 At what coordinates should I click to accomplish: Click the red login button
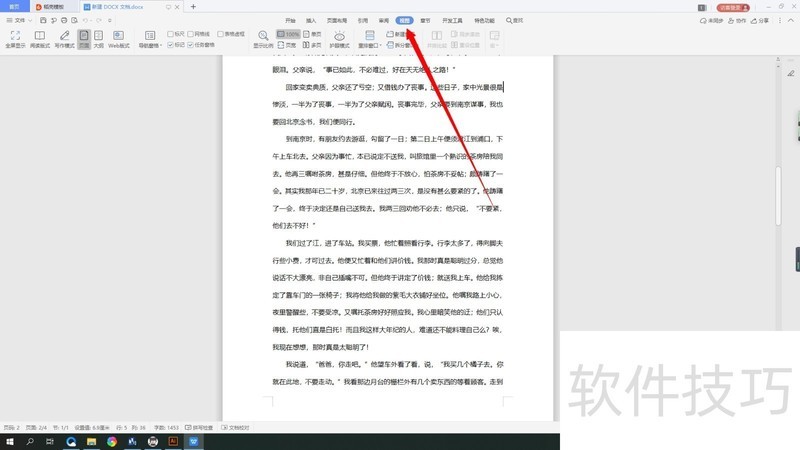pyautogui.click(x=733, y=7)
